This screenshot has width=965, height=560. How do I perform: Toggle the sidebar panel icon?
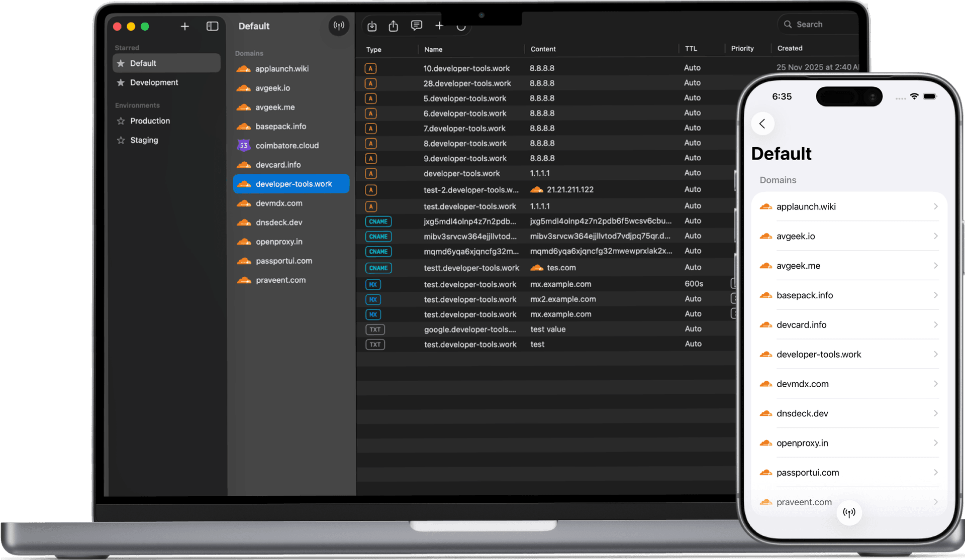point(212,26)
